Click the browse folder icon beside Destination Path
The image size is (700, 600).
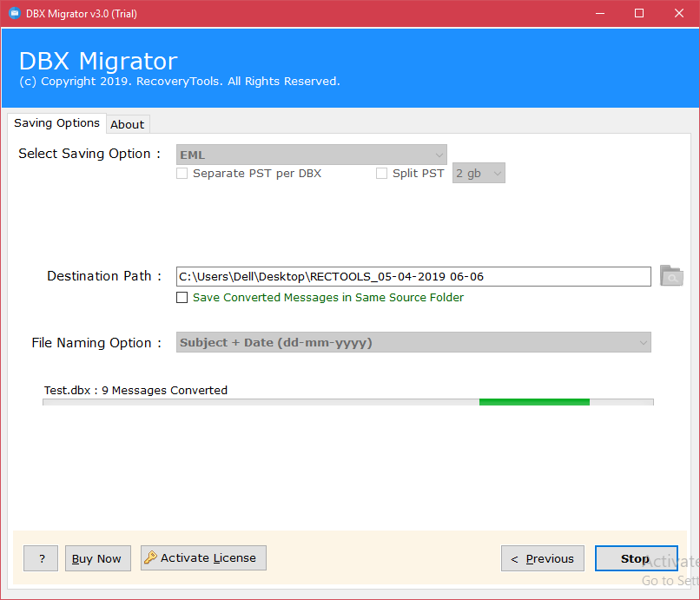(671, 276)
